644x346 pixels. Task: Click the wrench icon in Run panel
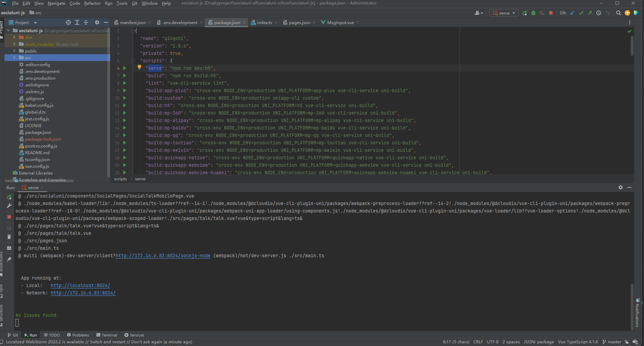(9, 206)
